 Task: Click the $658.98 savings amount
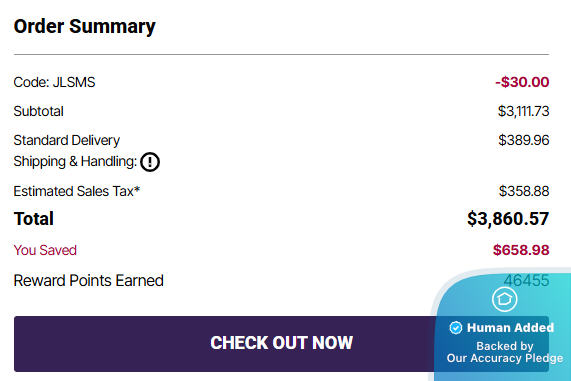pyautogui.click(x=521, y=250)
